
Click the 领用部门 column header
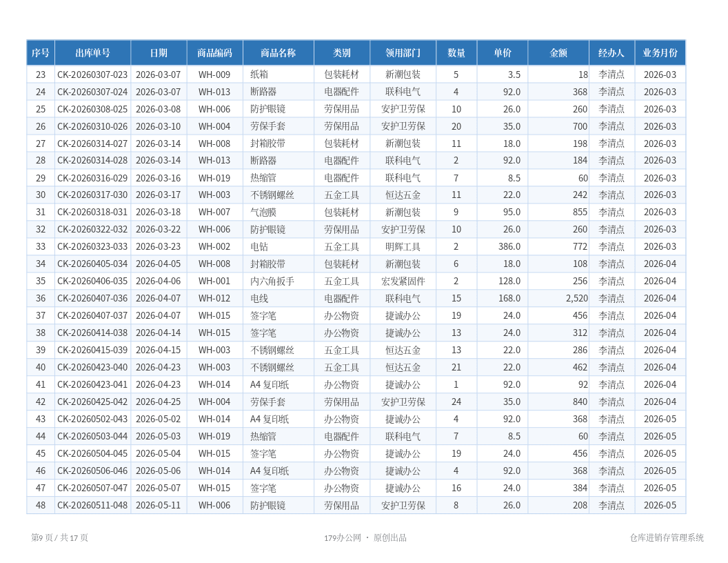pyautogui.click(x=403, y=53)
